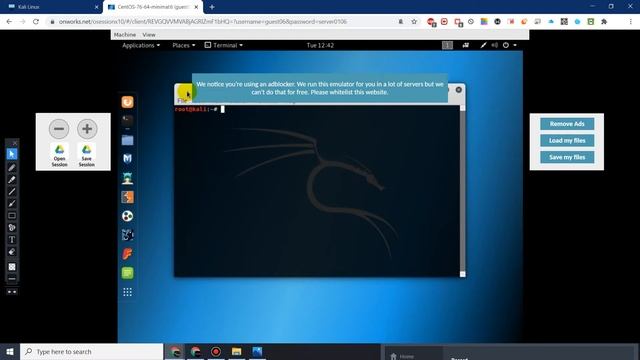Click the terminal vertical scrollbar

[462, 190]
